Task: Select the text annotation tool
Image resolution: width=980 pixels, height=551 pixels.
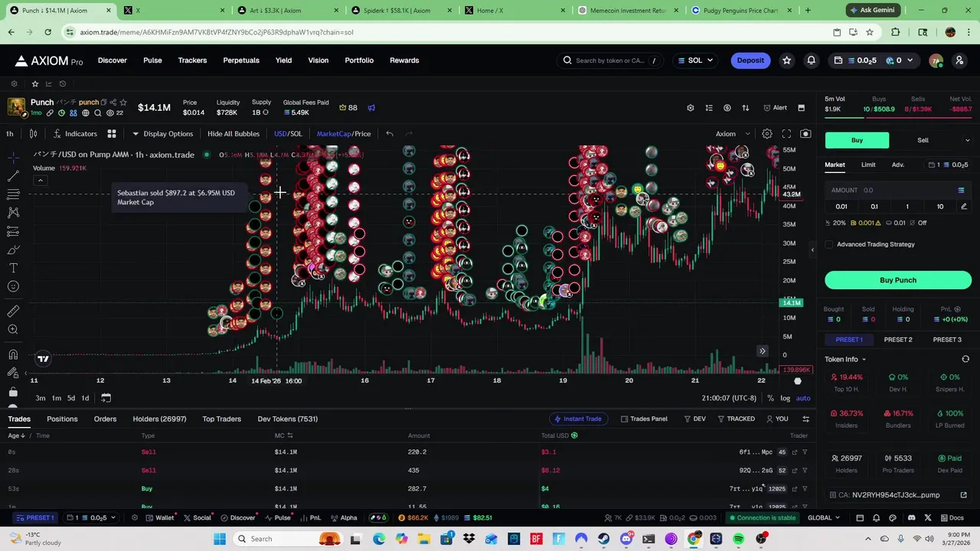Action: (13, 268)
